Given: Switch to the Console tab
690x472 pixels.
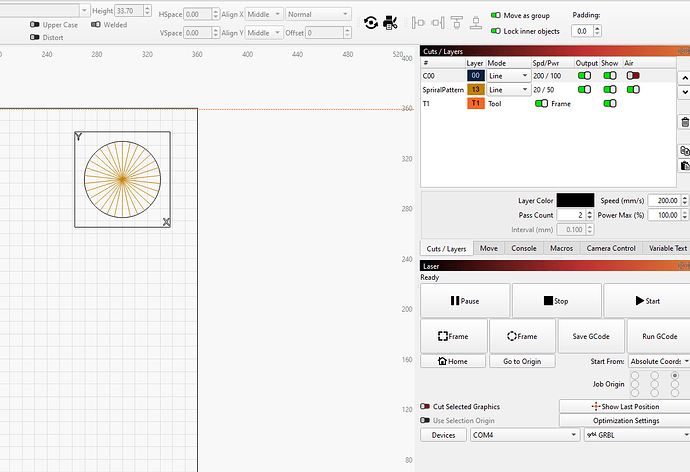Looking at the screenshot, I should (x=524, y=248).
